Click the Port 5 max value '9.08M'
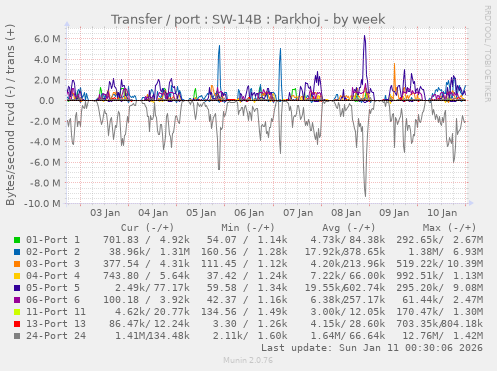 pos(468,288)
